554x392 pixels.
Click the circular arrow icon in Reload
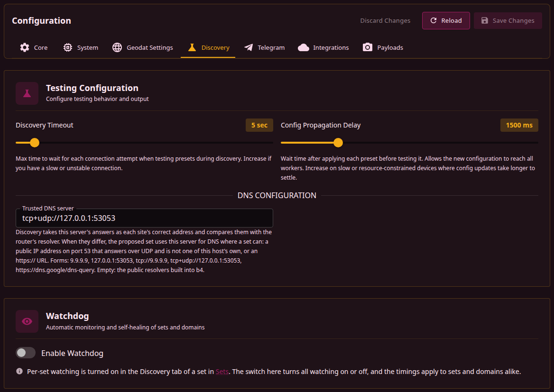coord(433,20)
